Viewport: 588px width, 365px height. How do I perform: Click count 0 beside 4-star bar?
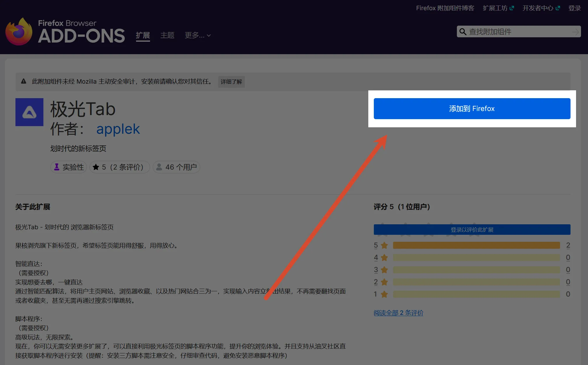pos(568,258)
